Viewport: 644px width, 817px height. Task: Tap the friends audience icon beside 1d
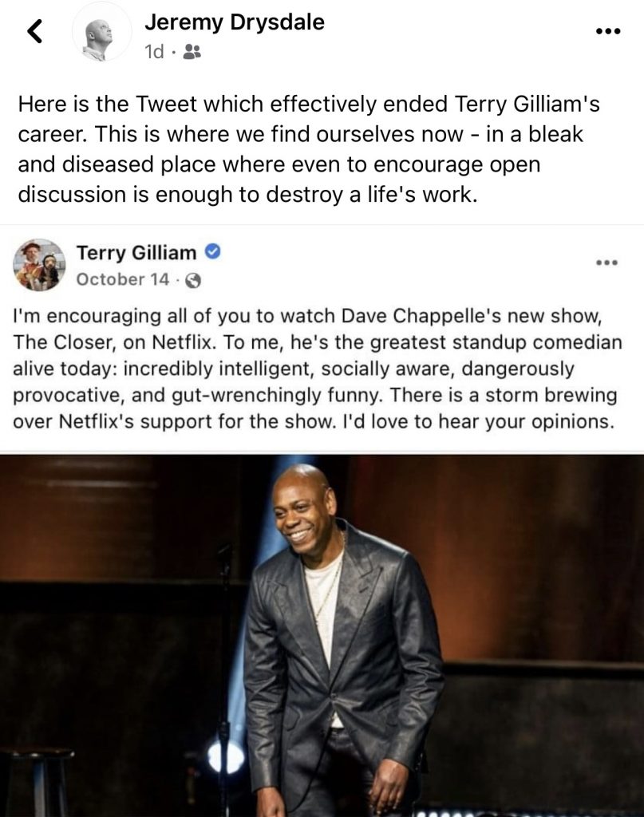pos(192,52)
